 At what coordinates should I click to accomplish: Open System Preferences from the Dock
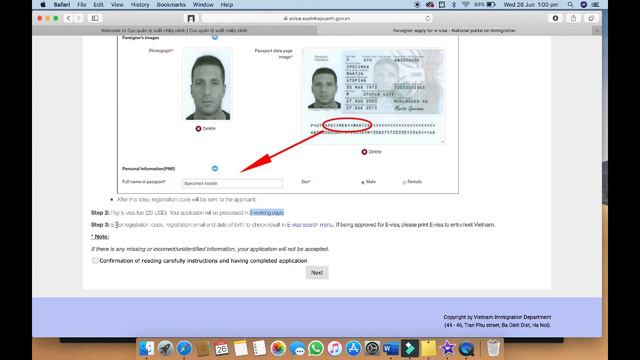(372, 349)
